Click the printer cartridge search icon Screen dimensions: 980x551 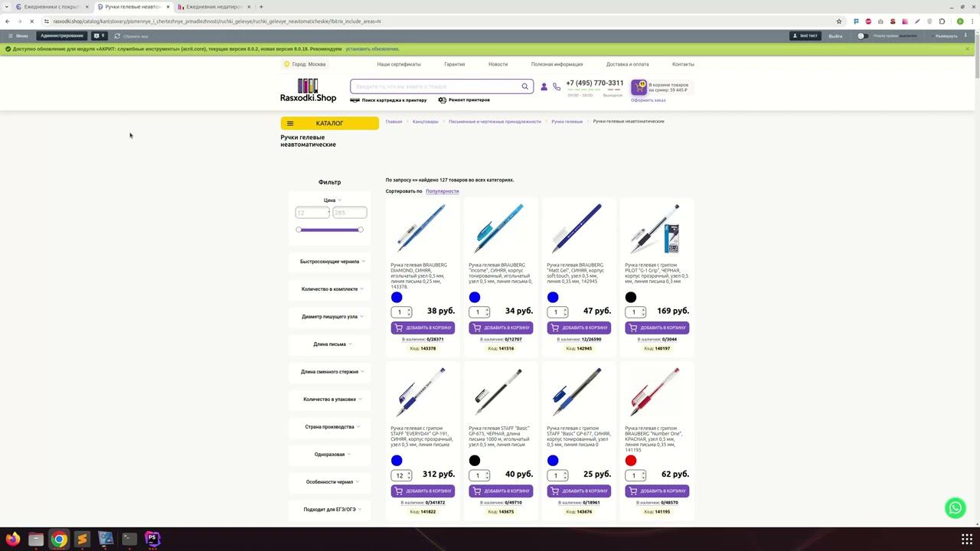(354, 100)
